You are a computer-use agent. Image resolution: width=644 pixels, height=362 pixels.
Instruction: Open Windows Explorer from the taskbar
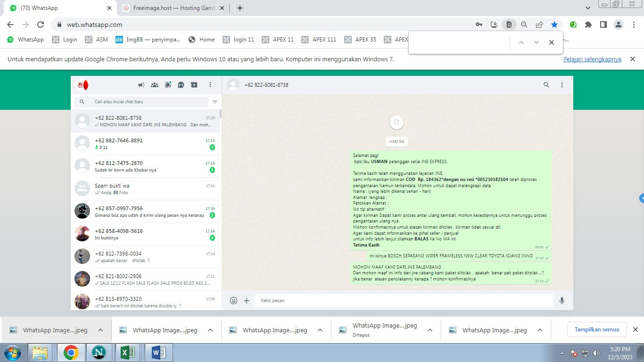(x=41, y=353)
